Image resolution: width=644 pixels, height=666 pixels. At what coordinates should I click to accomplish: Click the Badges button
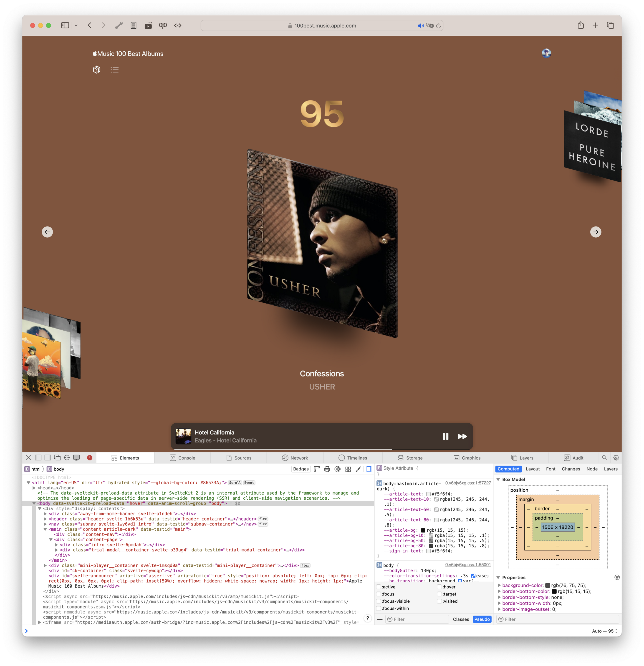pyautogui.click(x=301, y=469)
